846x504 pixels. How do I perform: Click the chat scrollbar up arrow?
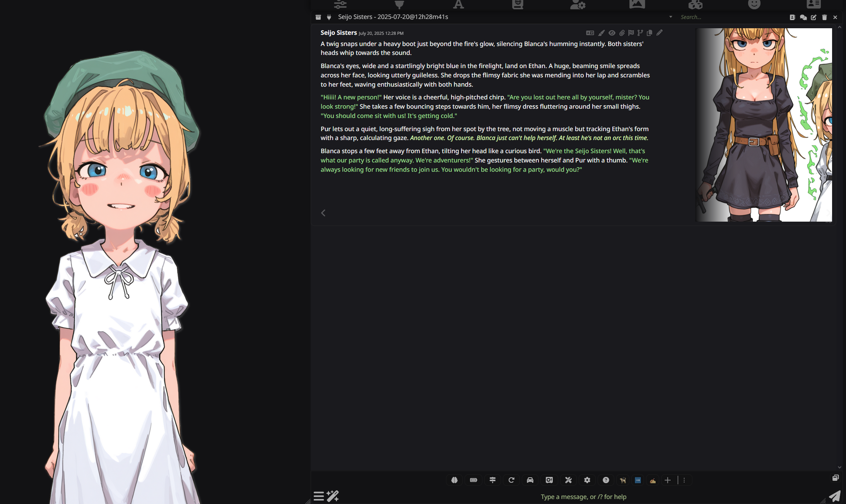pyautogui.click(x=839, y=27)
